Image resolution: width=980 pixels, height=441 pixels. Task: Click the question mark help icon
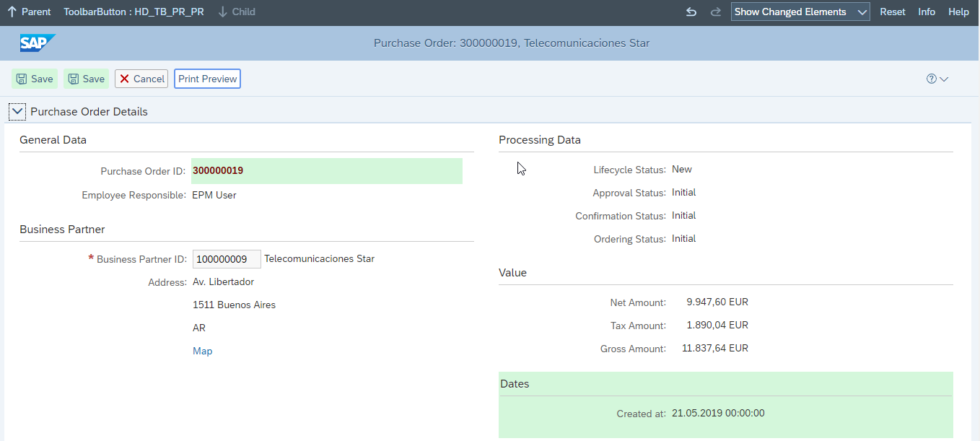click(931, 79)
